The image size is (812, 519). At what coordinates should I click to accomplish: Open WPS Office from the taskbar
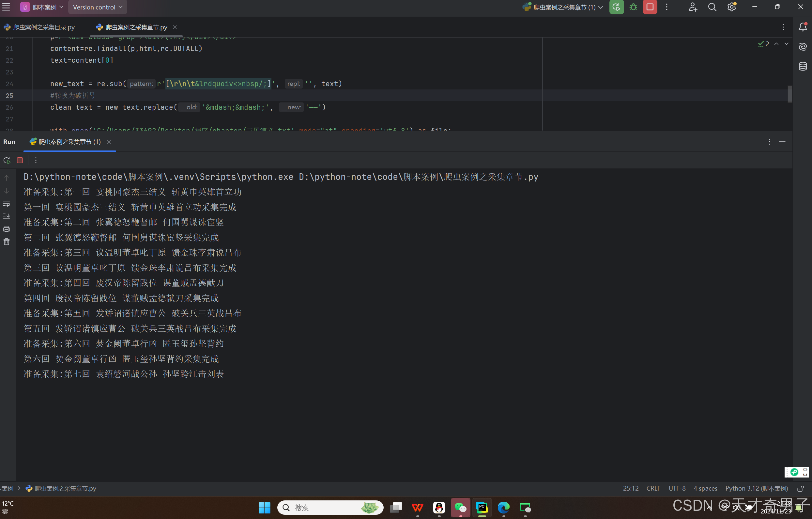pos(418,508)
